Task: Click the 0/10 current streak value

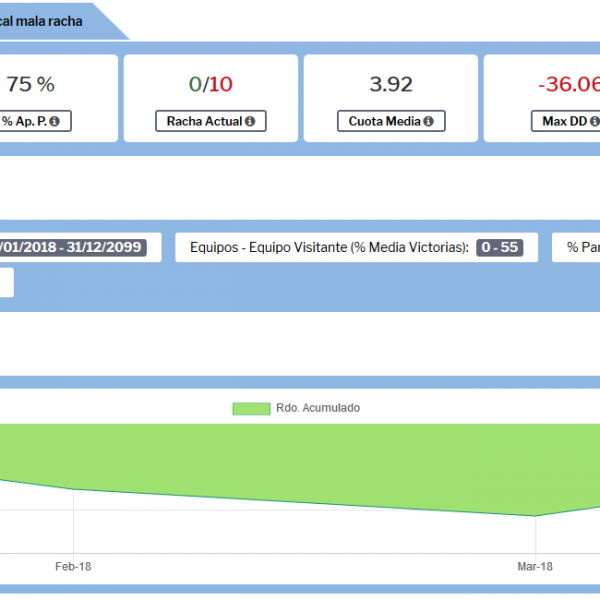Action: [209, 85]
